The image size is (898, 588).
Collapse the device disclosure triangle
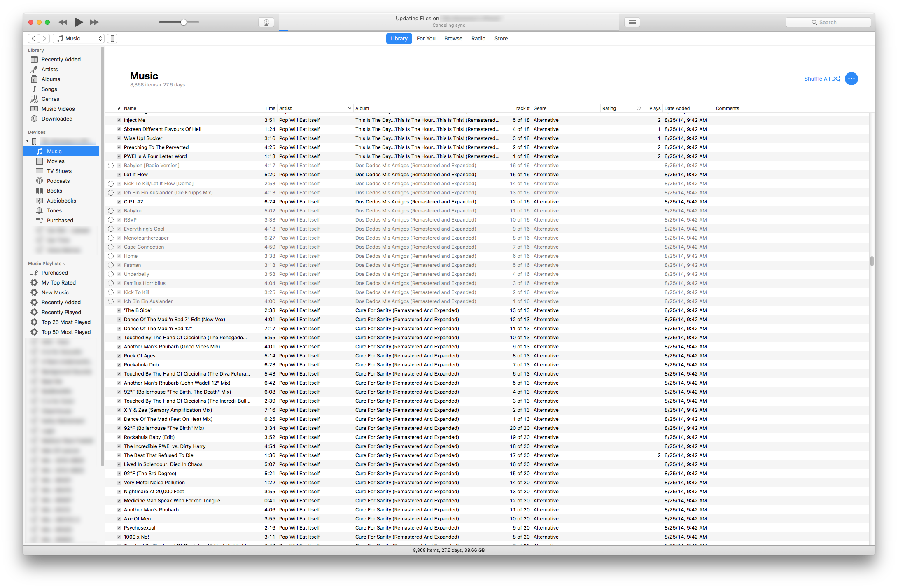pos(28,142)
